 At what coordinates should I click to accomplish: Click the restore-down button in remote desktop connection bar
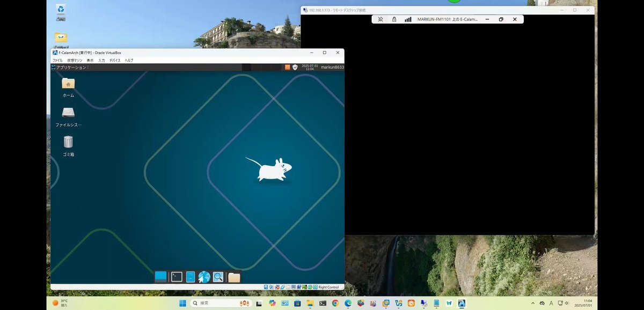[501, 19]
